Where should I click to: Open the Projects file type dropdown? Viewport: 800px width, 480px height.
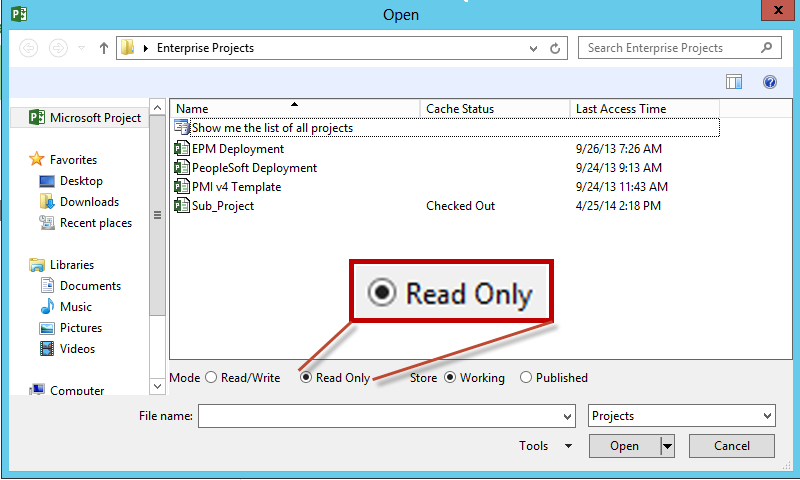682,416
